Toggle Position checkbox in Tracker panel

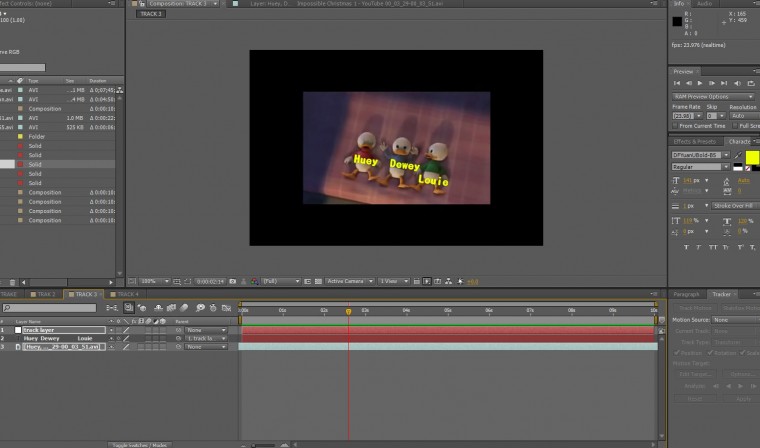pos(676,353)
